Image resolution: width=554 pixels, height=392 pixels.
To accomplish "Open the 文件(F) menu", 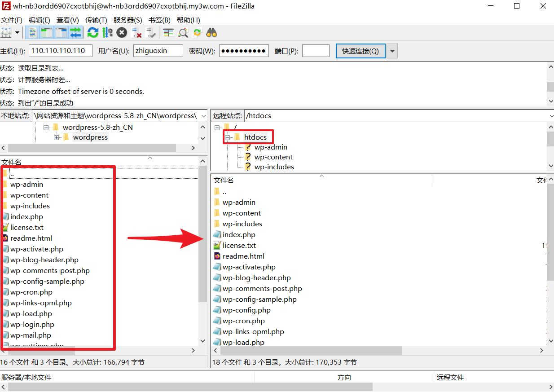I will pos(12,20).
